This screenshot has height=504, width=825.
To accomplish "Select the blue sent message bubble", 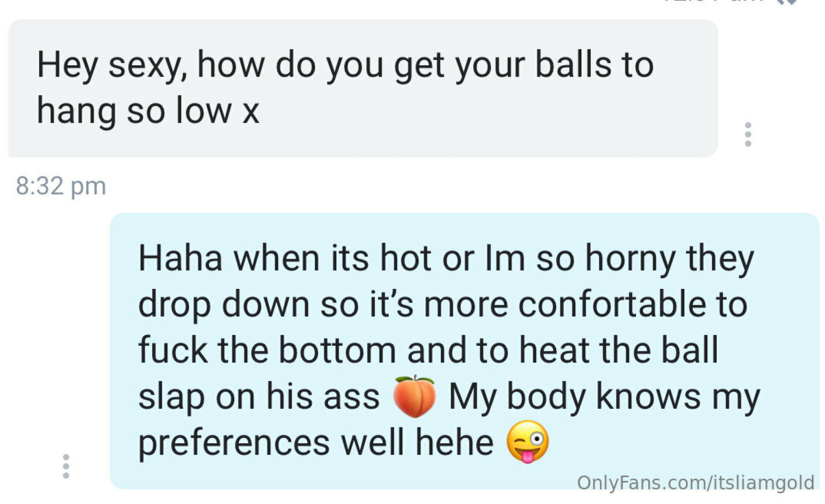I will (x=465, y=351).
